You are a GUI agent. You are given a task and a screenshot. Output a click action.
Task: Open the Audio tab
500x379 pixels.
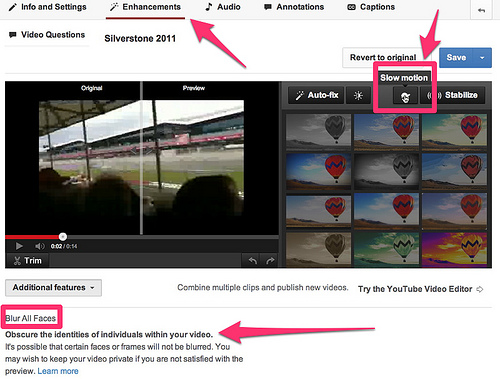tap(223, 7)
